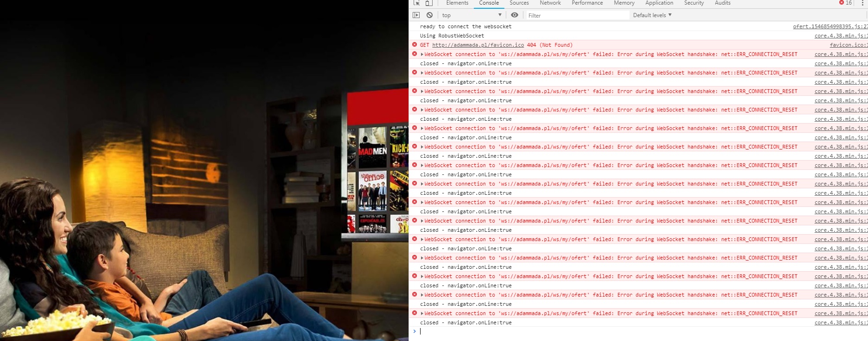Open the Performance tab
Viewport: 868px width, 341px height.
(x=587, y=3)
